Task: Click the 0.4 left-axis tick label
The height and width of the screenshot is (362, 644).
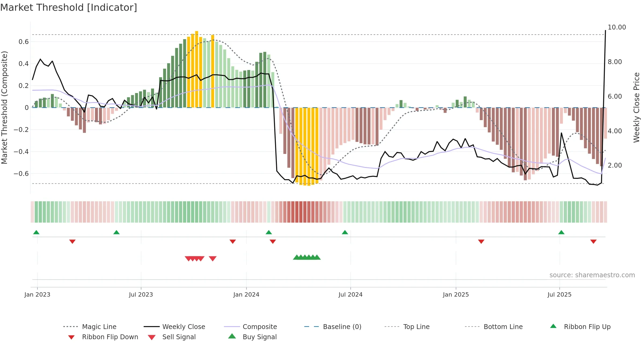Action: pos(24,64)
